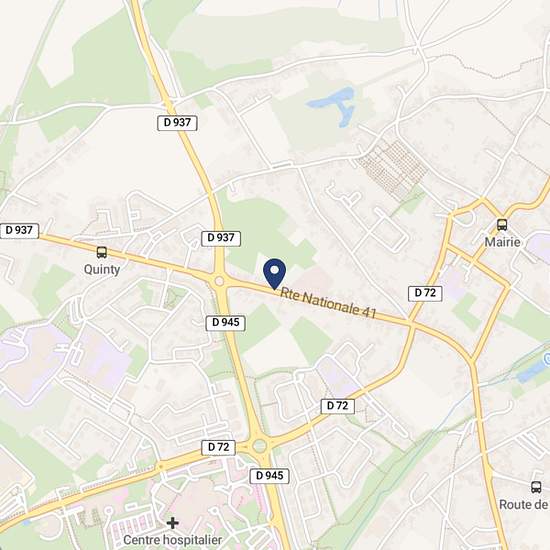Click the D 72 shield on the diagonal road
This screenshot has height=550, width=550.
click(338, 406)
